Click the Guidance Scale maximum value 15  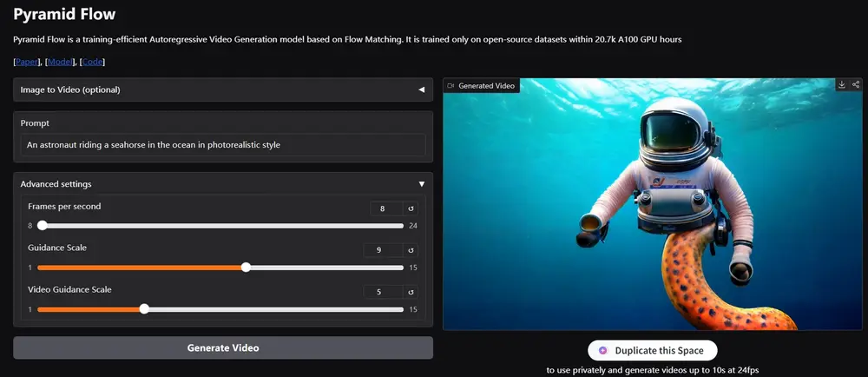(413, 268)
